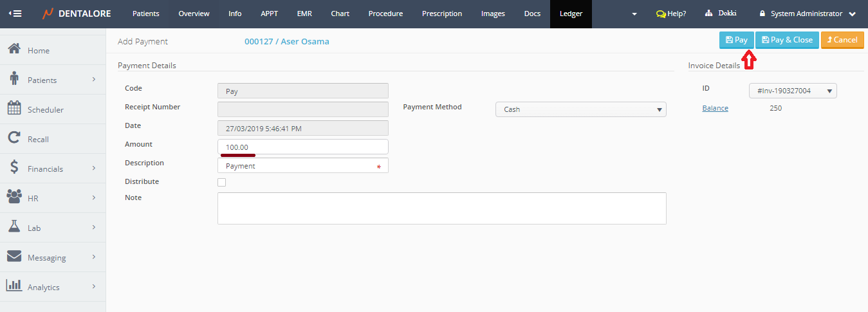Image resolution: width=868 pixels, height=312 pixels.
Task: Click the Dentalore logo icon
Action: 48,14
